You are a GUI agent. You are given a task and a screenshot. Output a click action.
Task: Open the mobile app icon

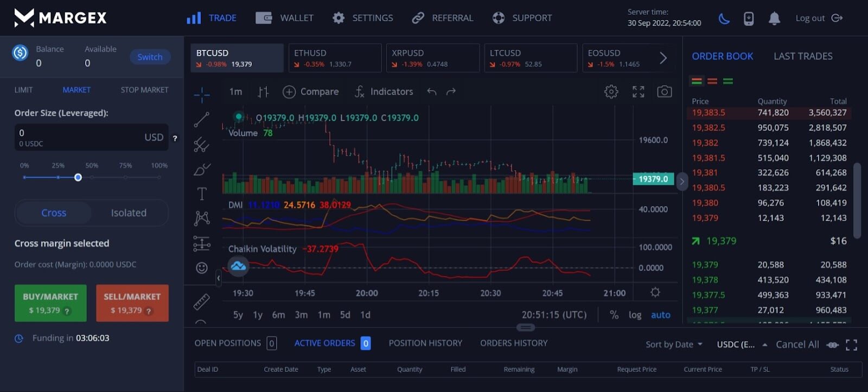click(x=749, y=18)
